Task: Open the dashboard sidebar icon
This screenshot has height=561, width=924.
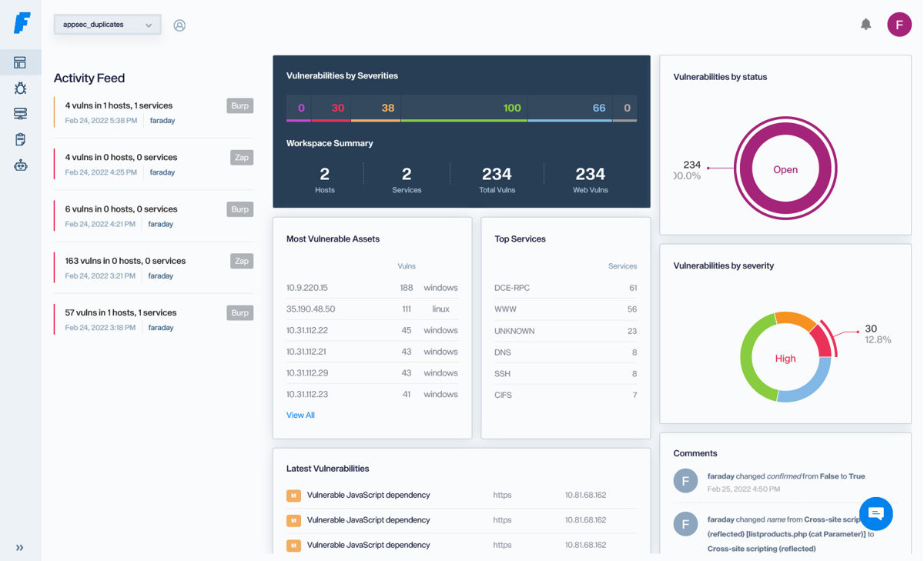Action: coord(20,62)
